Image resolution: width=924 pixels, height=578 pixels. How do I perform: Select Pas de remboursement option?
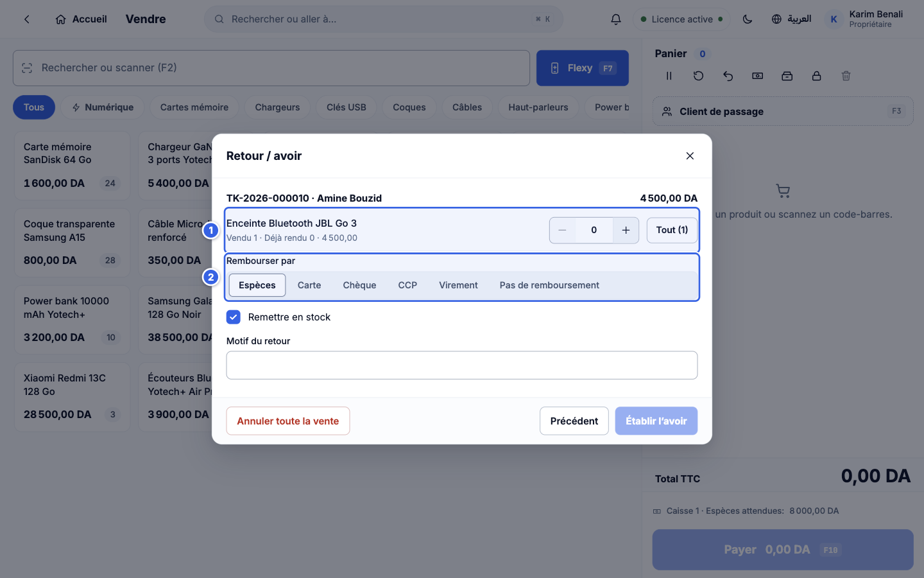point(549,285)
